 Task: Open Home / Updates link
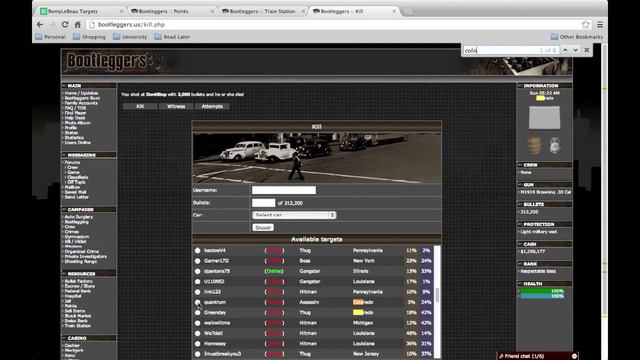(81, 93)
